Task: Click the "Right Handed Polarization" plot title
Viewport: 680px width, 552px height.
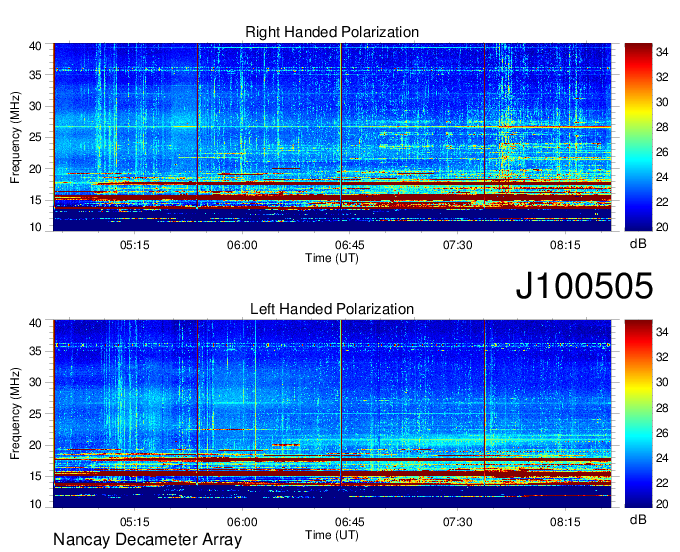Action: (332, 32)
